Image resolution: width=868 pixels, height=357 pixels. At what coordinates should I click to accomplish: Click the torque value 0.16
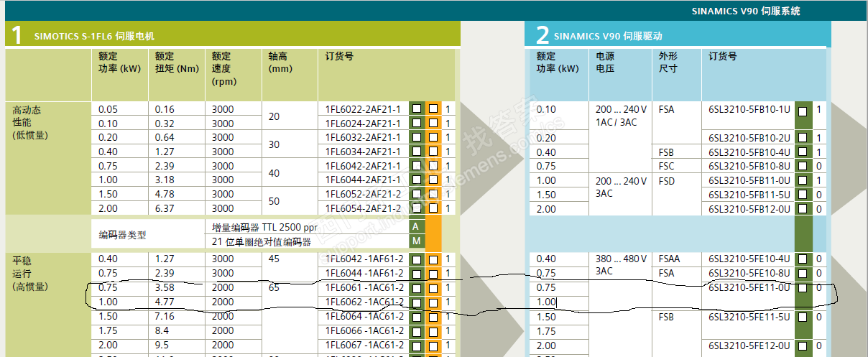click(165, 108)
